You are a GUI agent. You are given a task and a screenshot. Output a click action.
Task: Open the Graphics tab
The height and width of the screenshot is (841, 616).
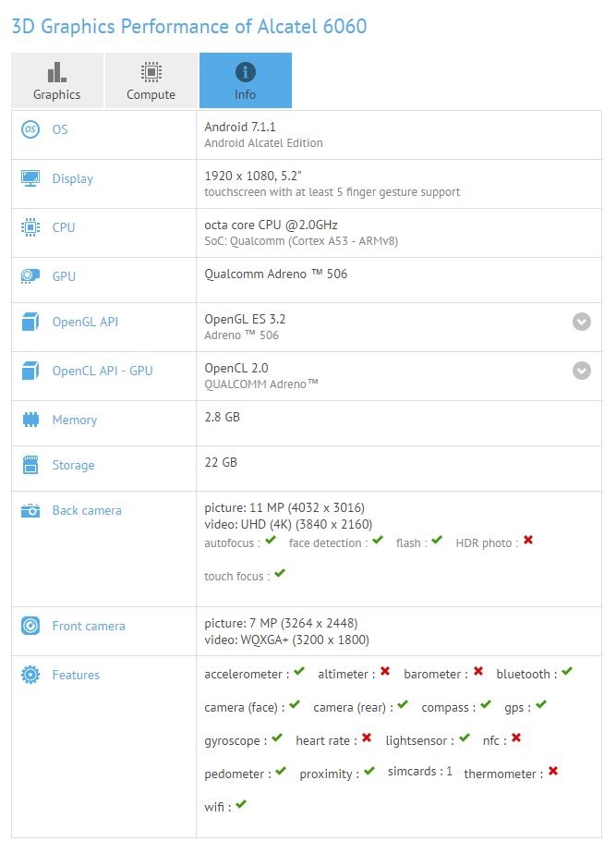coord(57,80)
